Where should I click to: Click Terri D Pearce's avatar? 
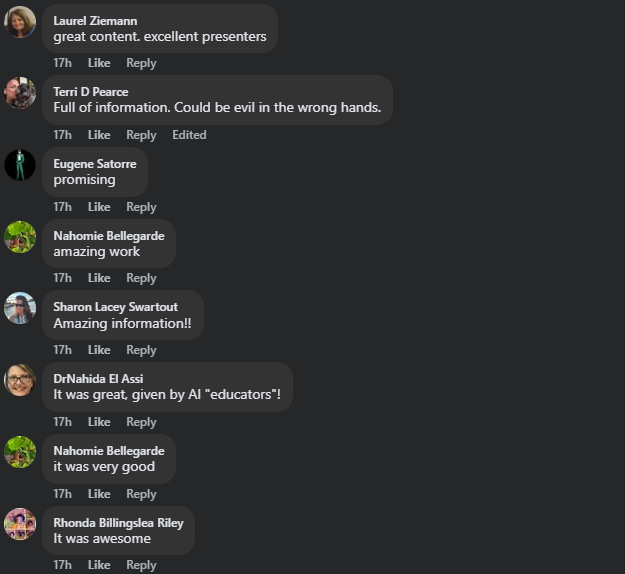[20, 93]
